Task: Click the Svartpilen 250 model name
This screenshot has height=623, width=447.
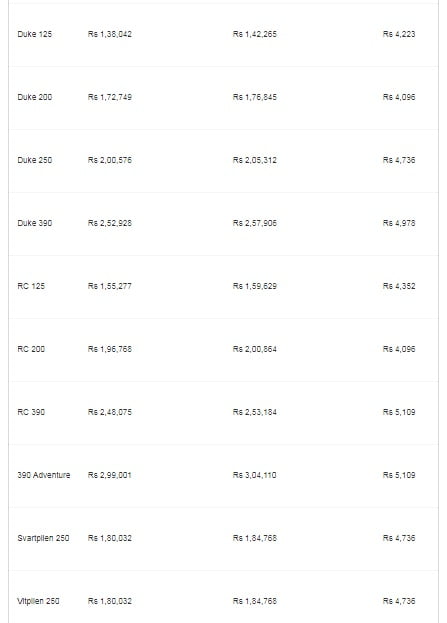Action: [x=43, y=538]
